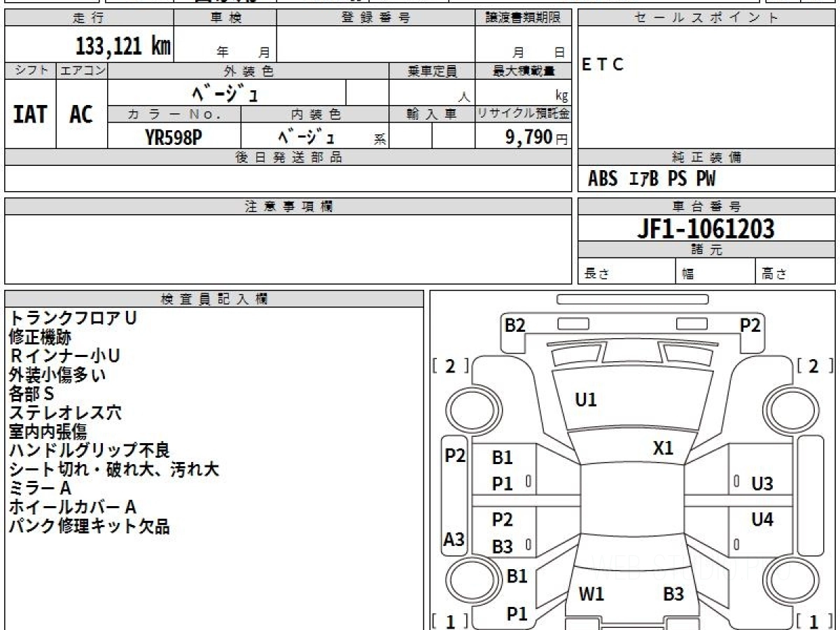840x630 pixels.
Task: Click the ステレオレス穴 note
Action: tap(65, 412)
